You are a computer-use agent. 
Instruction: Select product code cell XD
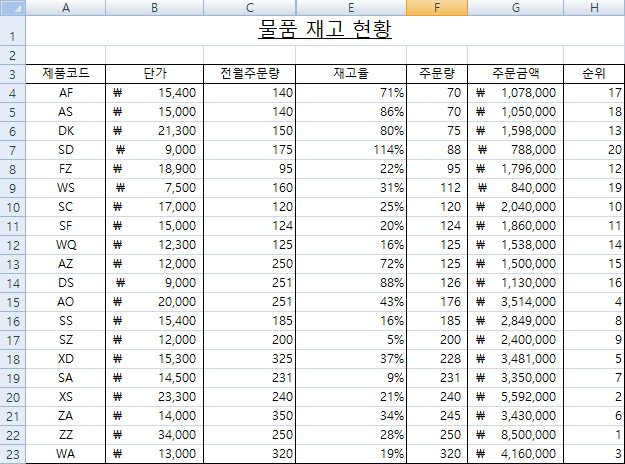66,359
